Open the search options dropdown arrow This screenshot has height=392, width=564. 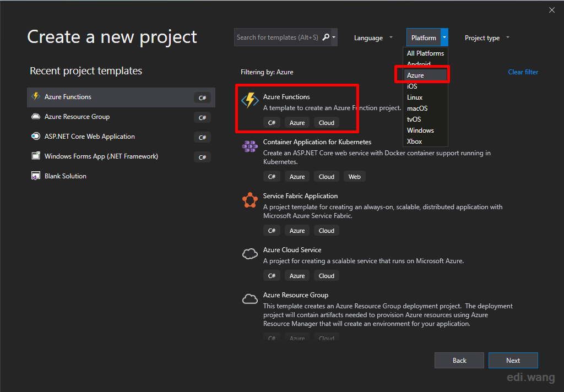coord(334,37)
